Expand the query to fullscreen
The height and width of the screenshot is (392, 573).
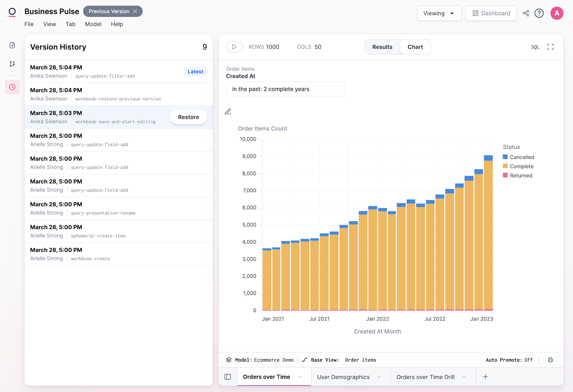click(550, 47)
